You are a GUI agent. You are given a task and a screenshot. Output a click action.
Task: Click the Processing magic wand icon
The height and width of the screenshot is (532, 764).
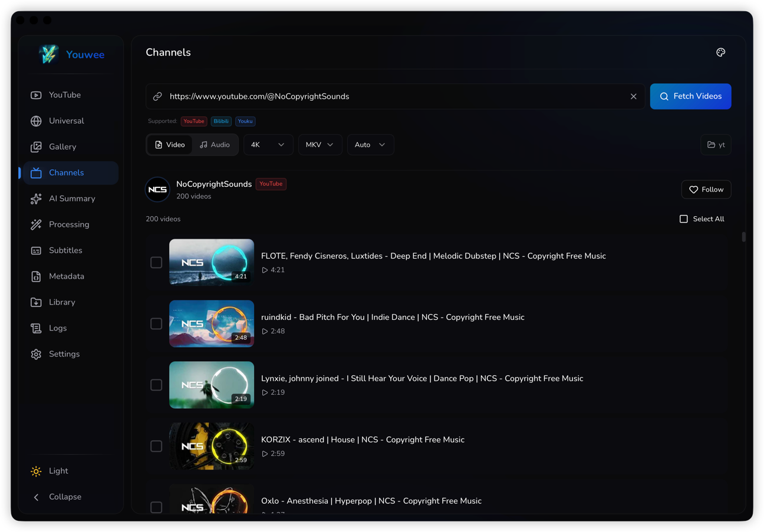tap(36, 224)
